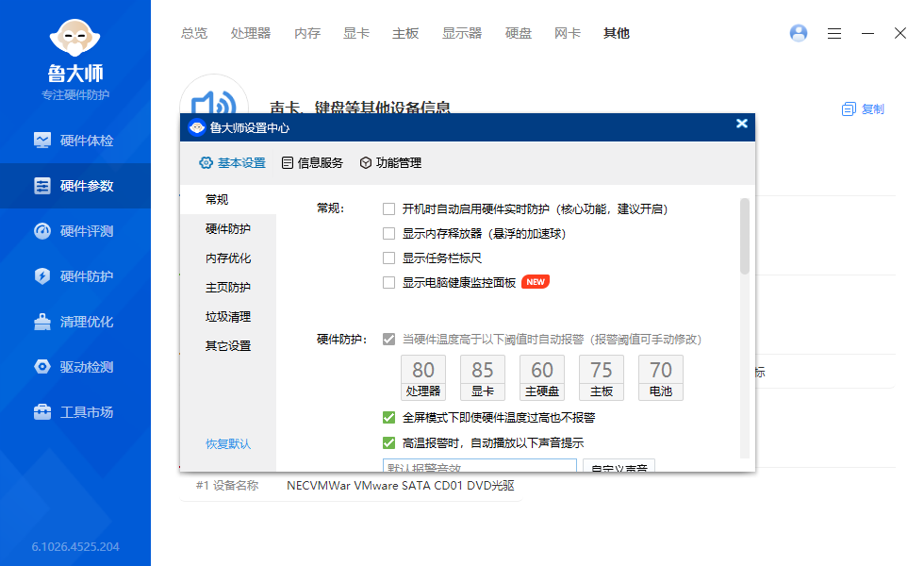Enable 开机时自动启用硬件实时防护

(x=389, y=208)
